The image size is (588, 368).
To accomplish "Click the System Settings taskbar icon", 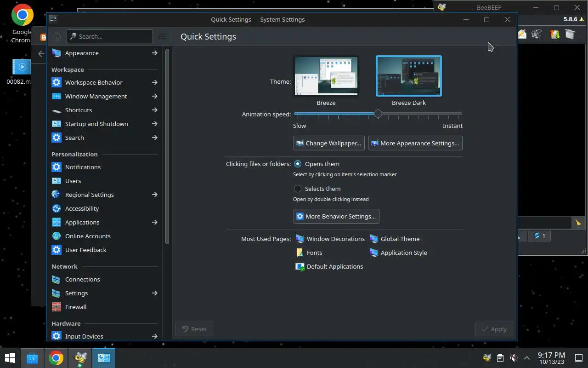I will [x=104, y=358].
